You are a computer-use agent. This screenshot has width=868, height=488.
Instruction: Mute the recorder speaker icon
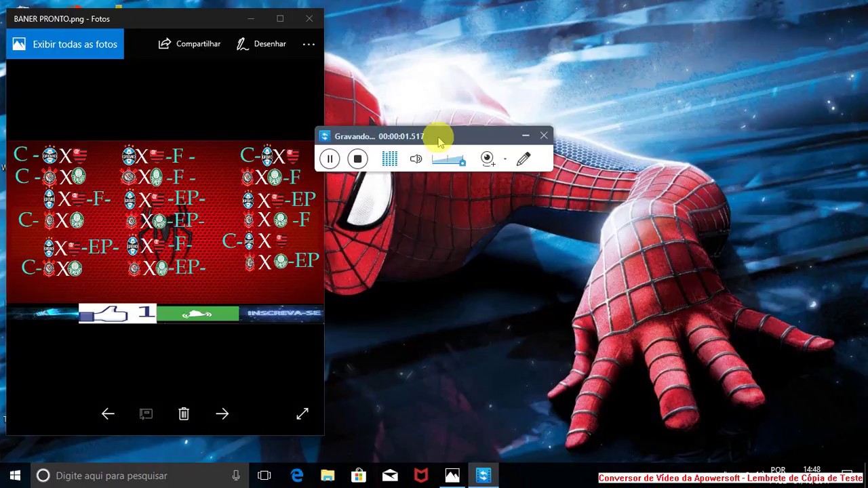[x=416, y=159]
